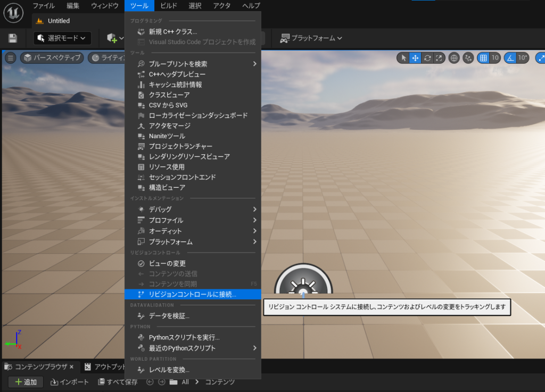Click the save level floppy disk icon
The image size is (545, 392).
pyautogui.click(x=13, y=38)
